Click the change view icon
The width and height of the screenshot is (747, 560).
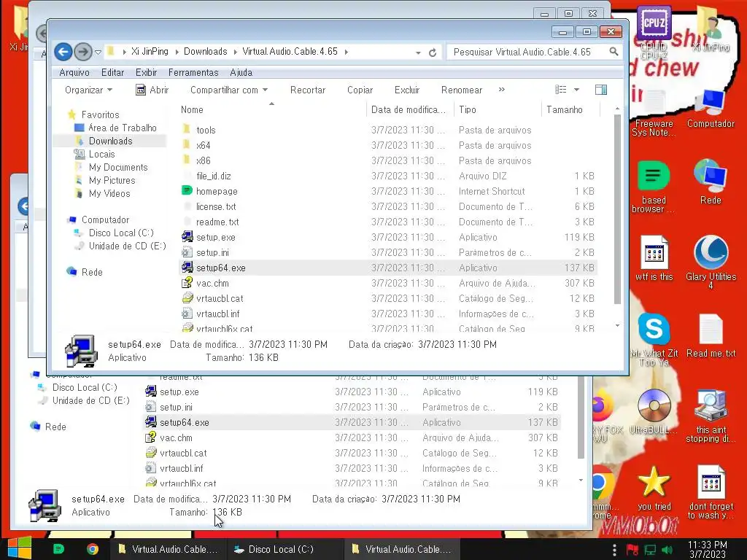(561, 90)
